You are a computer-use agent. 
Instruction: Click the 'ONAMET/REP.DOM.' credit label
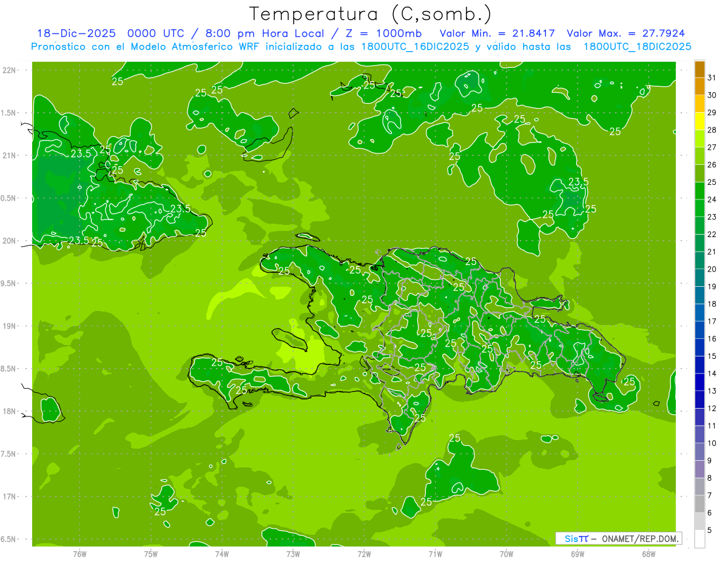[639, 538]
